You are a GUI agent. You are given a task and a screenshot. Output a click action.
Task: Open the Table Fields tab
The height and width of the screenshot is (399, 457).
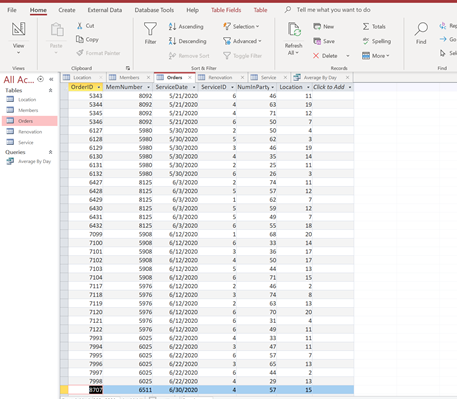click(226, 10)
